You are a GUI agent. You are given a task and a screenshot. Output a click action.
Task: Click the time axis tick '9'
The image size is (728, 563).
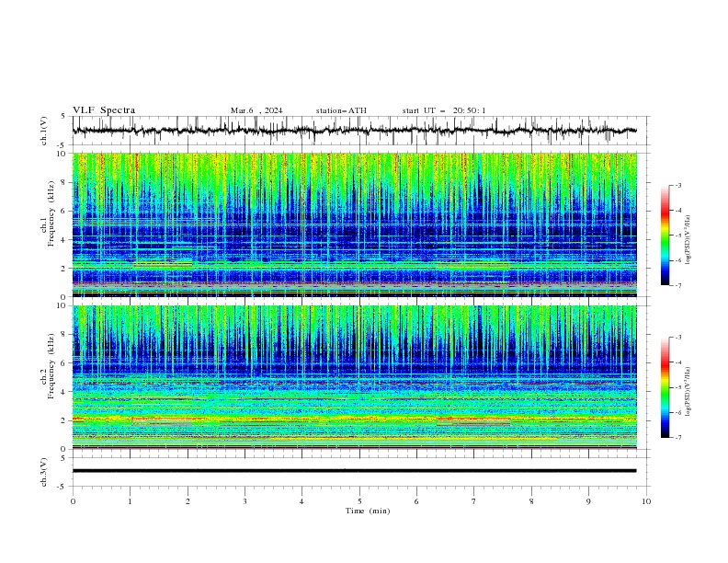click(588, 501)
